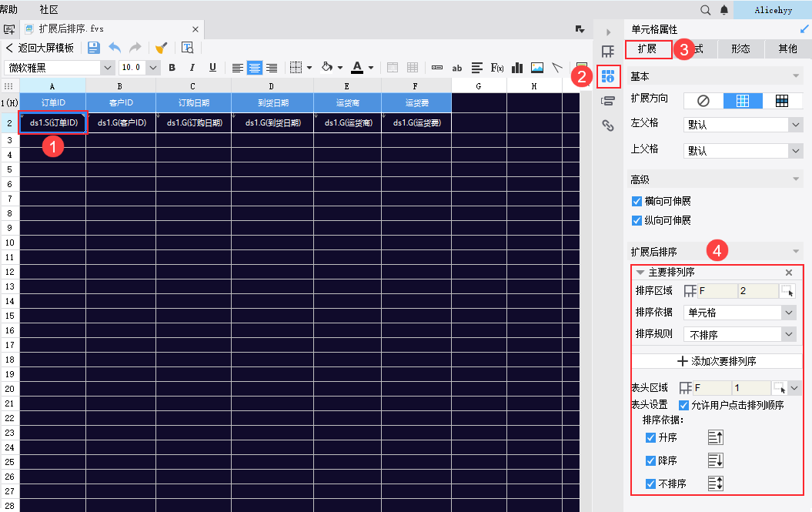
Task: Click 添加次要排列序 button
Action: pyautogui.click(x=717, y=361)
